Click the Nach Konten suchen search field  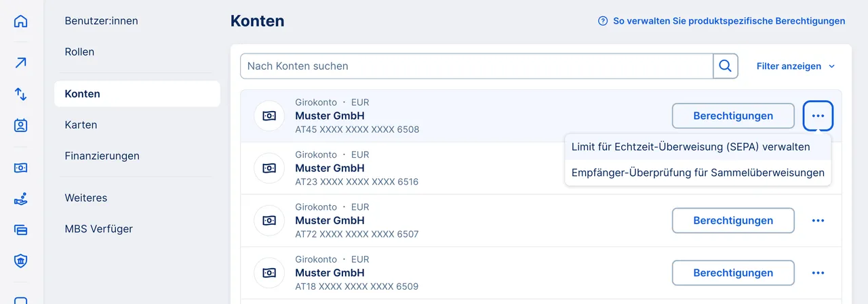[x=476, y=66]
